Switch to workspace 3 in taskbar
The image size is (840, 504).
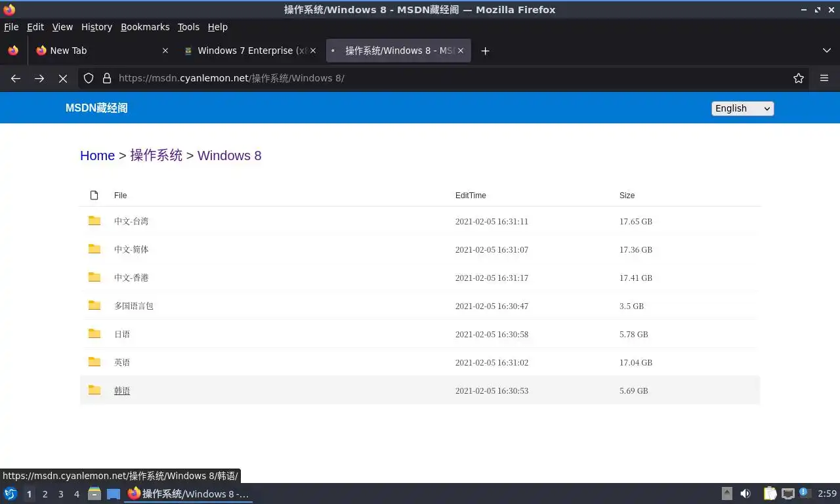(61, 494)
